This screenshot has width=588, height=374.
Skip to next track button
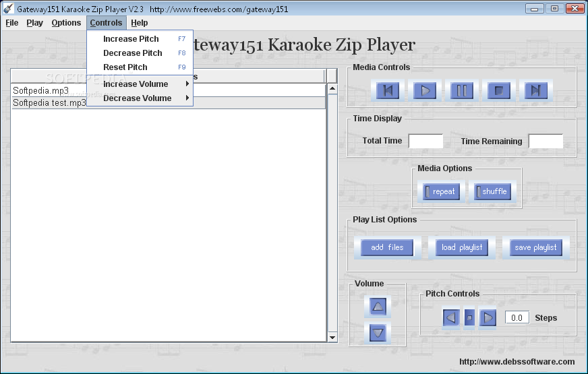(x=536, y=90)
